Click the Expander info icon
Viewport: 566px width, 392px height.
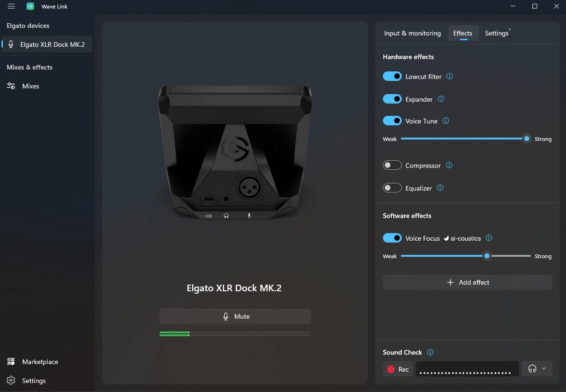(441, 99)
